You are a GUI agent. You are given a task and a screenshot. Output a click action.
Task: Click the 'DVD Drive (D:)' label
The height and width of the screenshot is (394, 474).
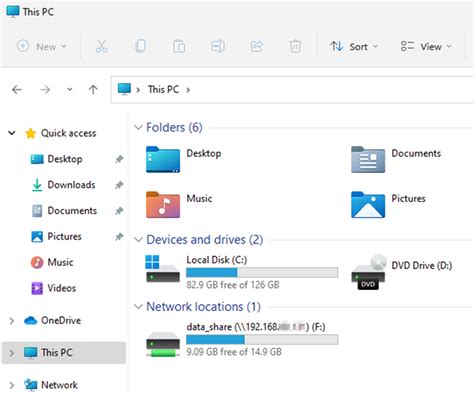pyautogui.click(x=422, y=266)
